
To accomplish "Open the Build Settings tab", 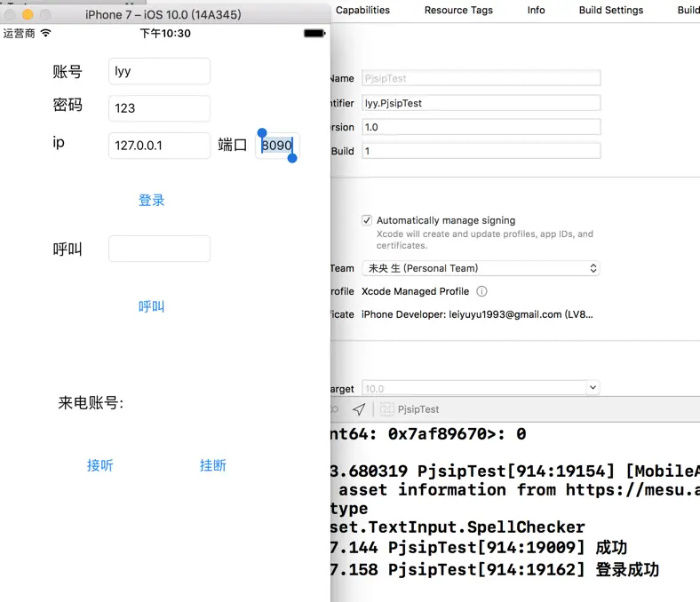I will (x=610, y=10).
